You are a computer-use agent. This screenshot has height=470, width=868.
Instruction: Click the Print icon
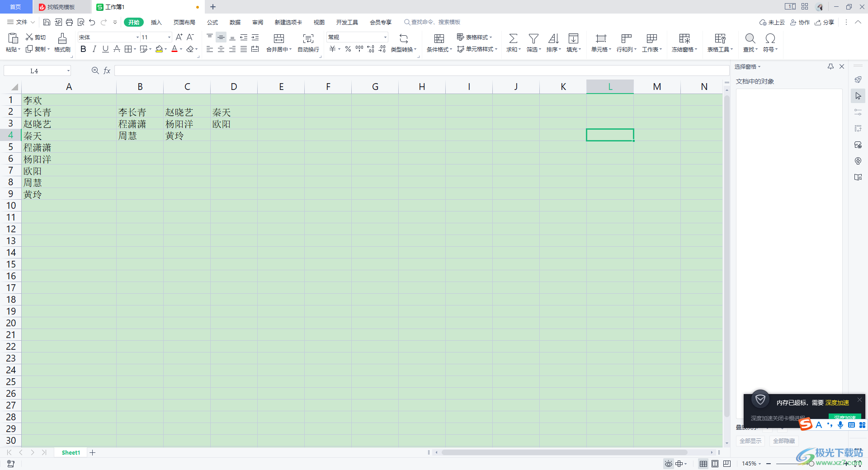click(69, 22)
